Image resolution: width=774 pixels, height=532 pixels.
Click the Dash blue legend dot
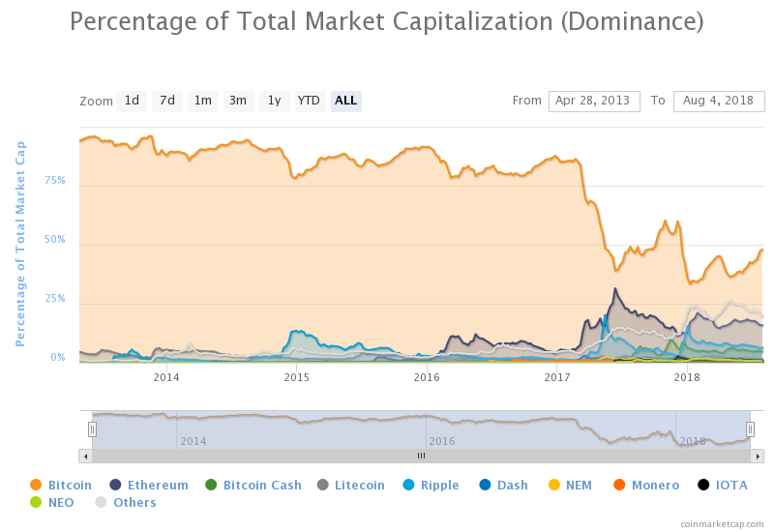click(486, 485)
